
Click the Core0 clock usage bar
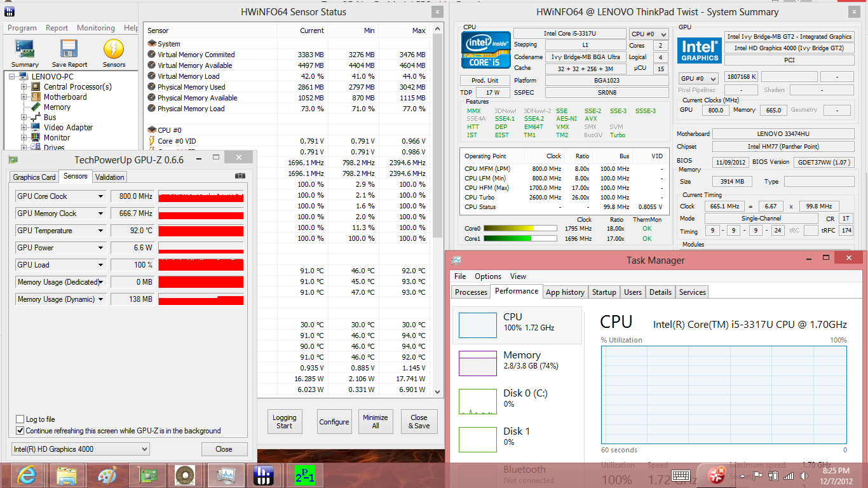point(520,228)
